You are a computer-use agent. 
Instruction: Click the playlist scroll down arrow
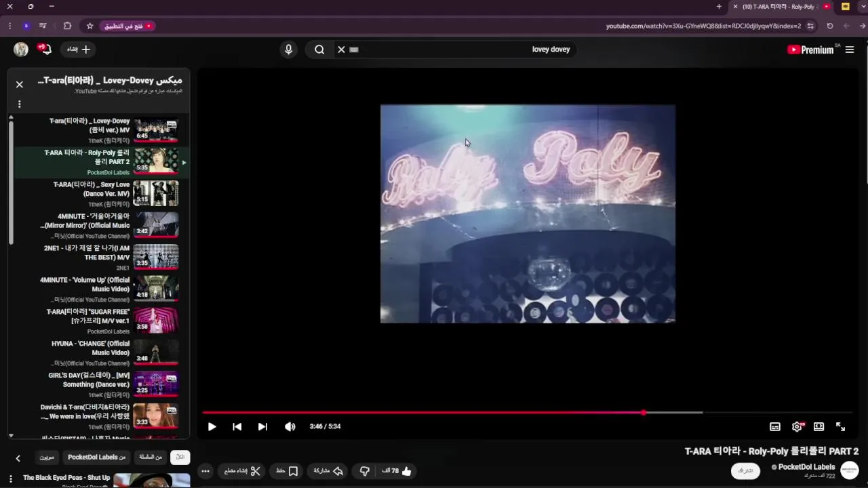11,435
